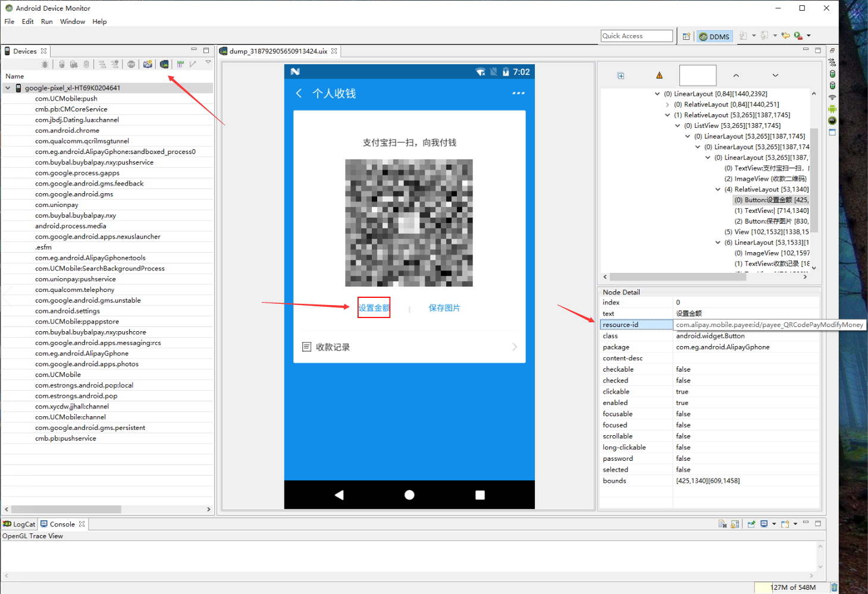The width and height of the screenshot is (868, 594).
Task: Click the warning triangle in the hierarchy panel toolbar
Action: 659,75
